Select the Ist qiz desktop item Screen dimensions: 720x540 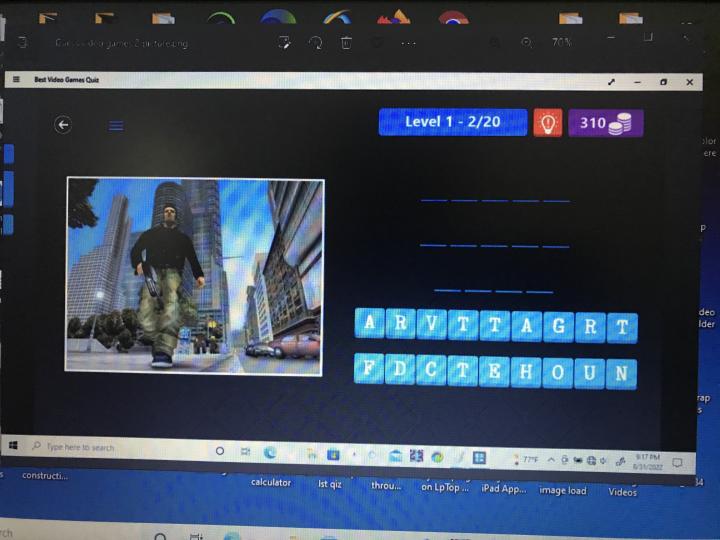[330, 484]
